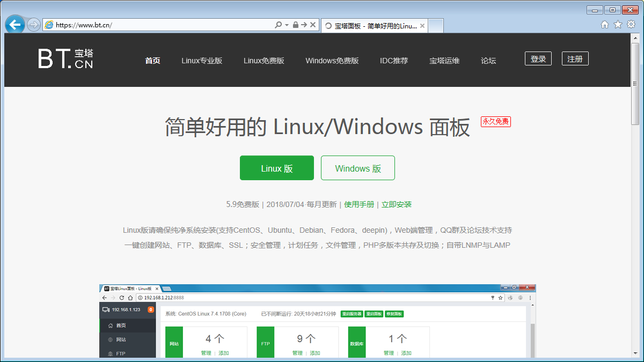The width and height of the screenshot is (644, 362).
Task: Click the browser forward arrow
Action: point(33,24)
